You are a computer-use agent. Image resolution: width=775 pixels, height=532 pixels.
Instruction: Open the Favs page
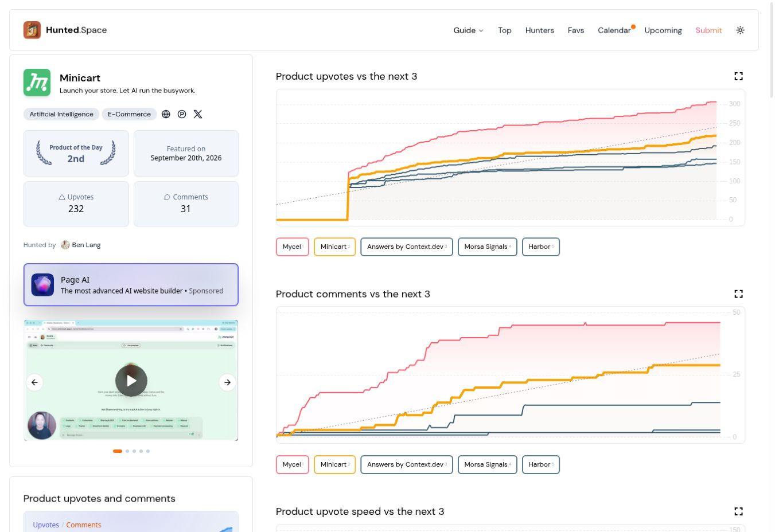pos(576,30)
